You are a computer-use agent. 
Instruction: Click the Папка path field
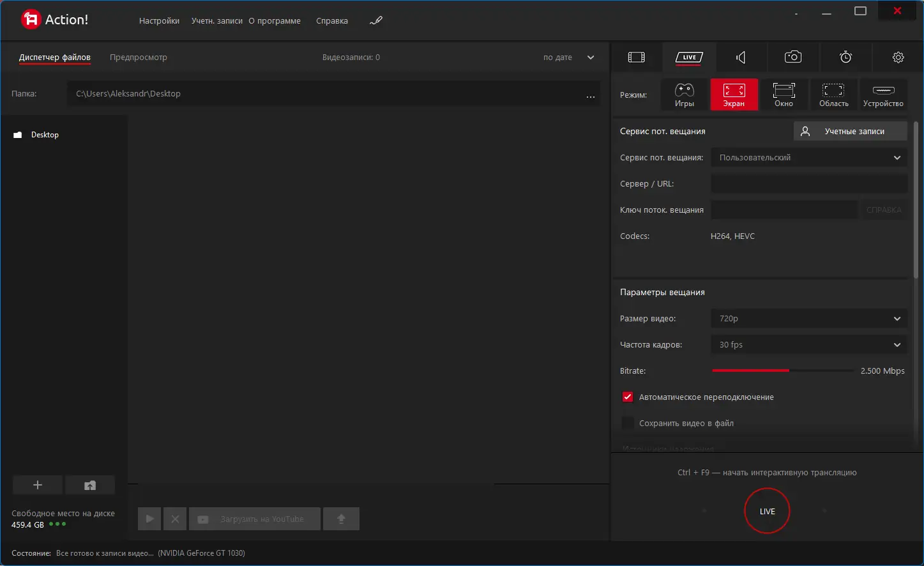325,94
